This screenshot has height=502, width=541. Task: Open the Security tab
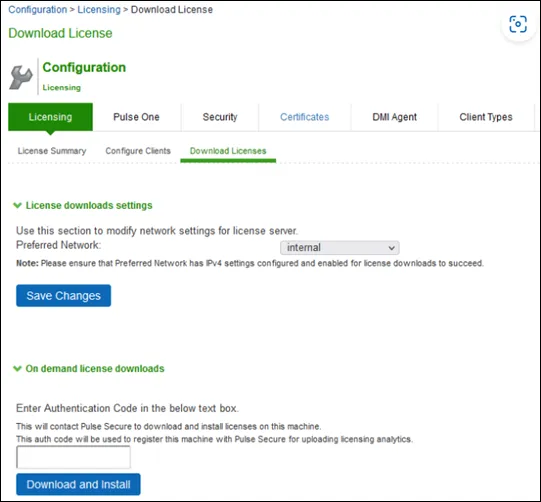220,117
